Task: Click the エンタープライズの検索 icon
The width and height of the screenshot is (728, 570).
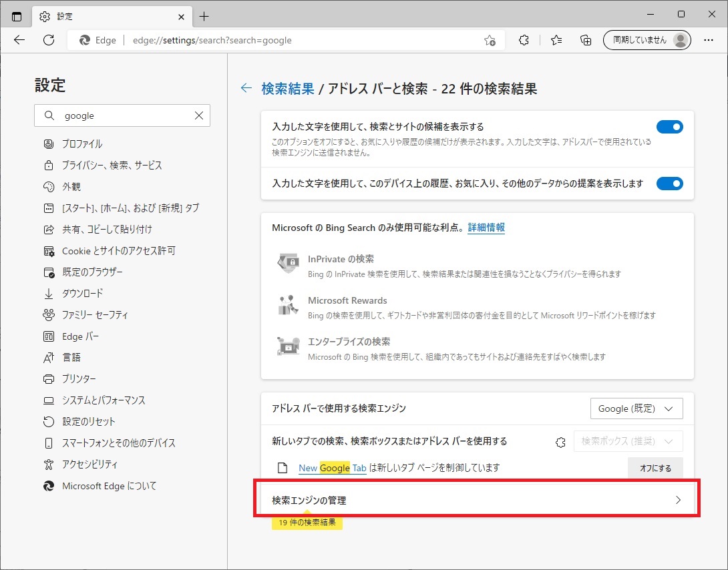Action: click(x=288, y=346)
